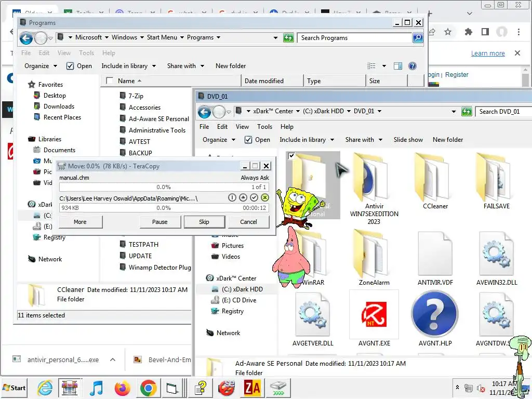Toggle the select-all checkbox beside Name column

[x=110, y=81]
